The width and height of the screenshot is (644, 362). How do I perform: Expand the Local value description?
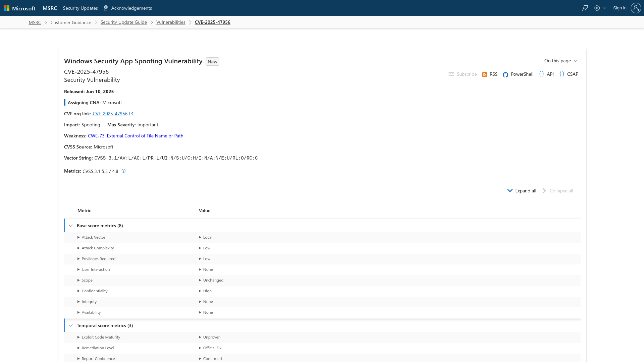tap(205, 237)
